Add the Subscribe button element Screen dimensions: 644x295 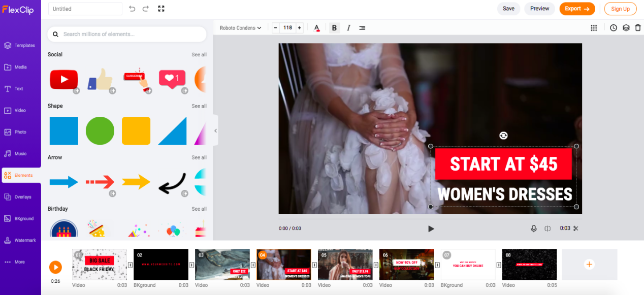click(137, 80)
